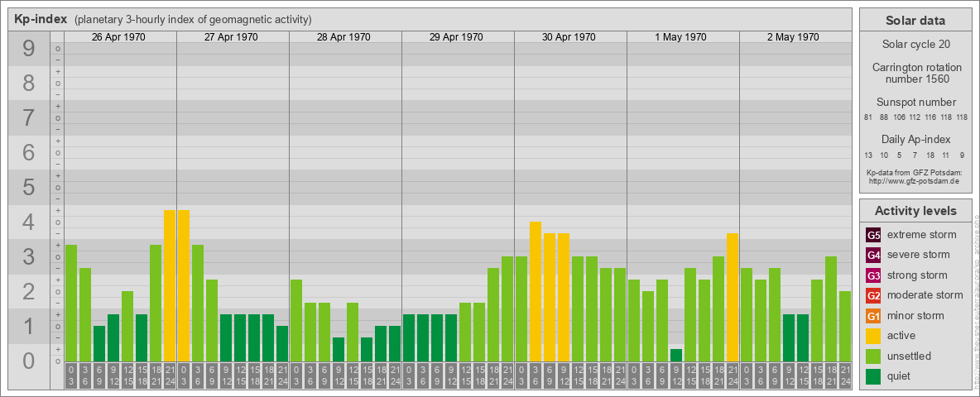The width and height of the screenshot is (980, 397).
Task: Click the 'minor storm' legend label
Action: coord(915,316)
